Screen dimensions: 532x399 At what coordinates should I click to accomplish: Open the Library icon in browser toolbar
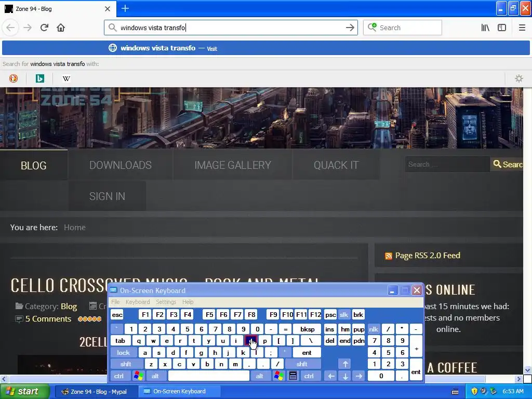click(485, 28)
